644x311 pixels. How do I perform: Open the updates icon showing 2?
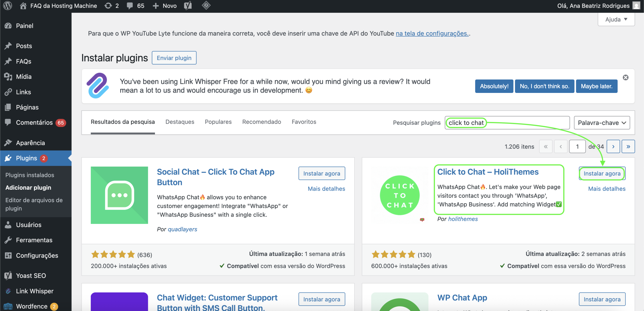[112, 6]
